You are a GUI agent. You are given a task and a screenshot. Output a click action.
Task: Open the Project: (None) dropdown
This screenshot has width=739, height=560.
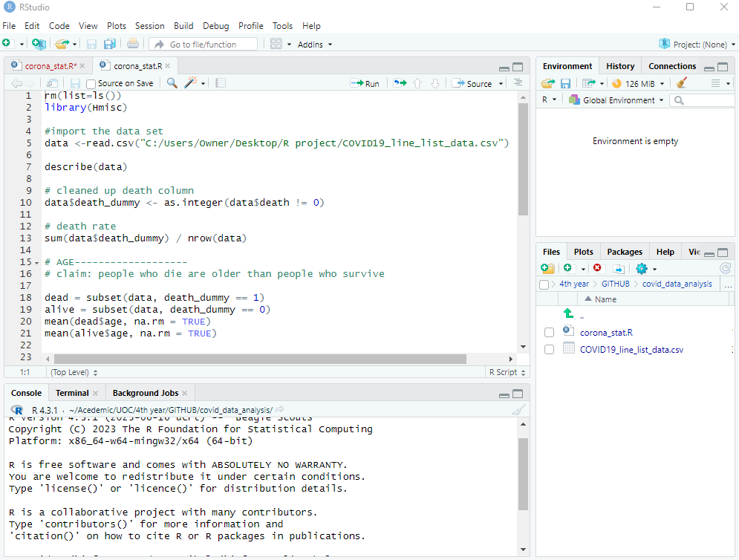tap(697, 45)
